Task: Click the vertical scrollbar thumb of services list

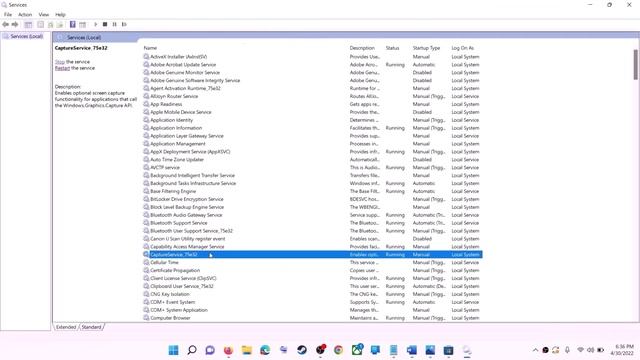Action: click(636, 64)
